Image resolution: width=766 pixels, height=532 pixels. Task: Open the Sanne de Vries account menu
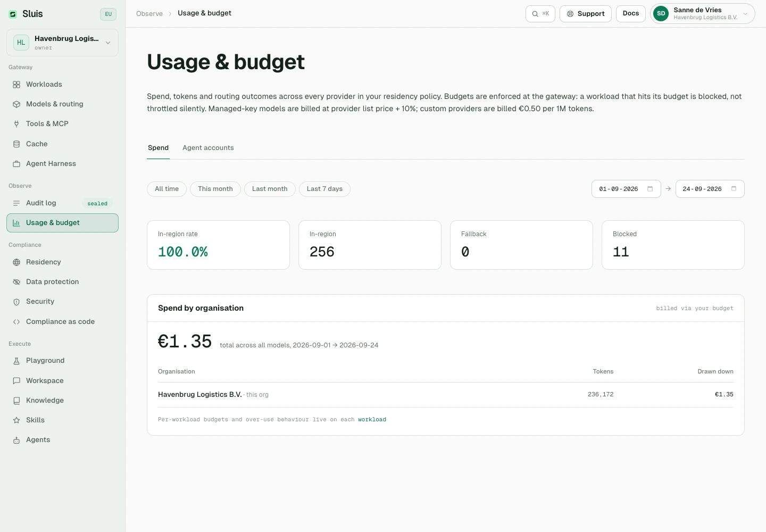[703, 14]
